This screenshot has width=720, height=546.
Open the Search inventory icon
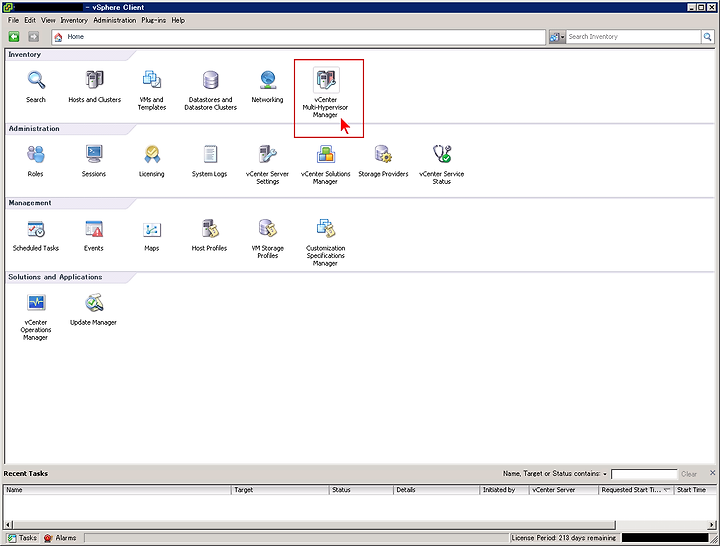click(x=36, y=80)
